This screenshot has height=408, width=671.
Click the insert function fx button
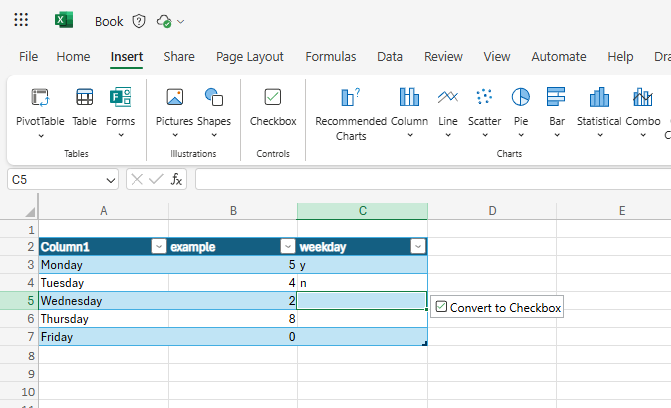pos(176,179)
